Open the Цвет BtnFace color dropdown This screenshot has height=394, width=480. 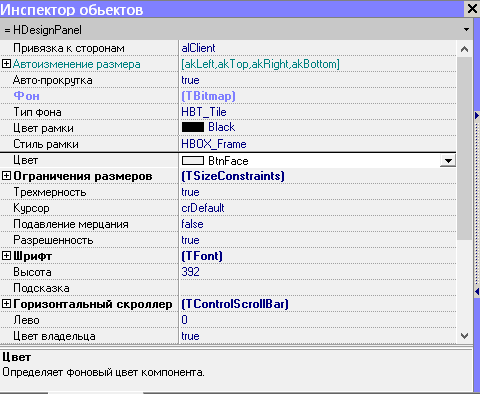click(x=448, y=161)
